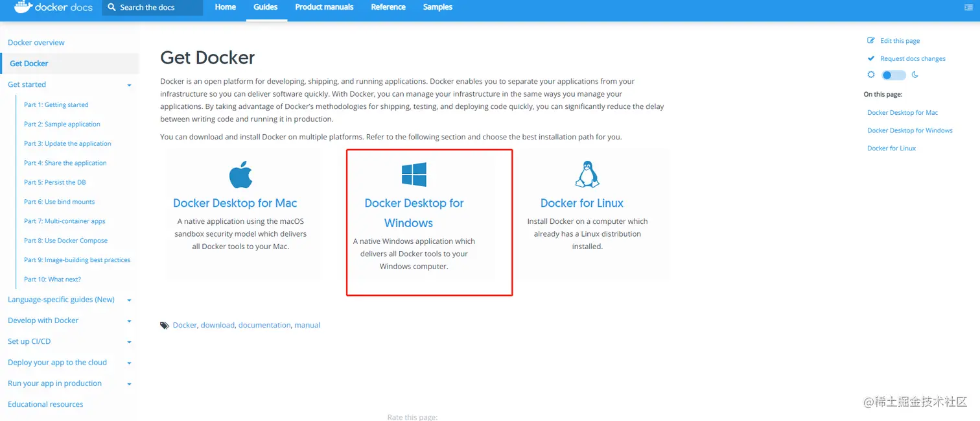
Task: Click the Docker whale logo
Action: [23, 7]
